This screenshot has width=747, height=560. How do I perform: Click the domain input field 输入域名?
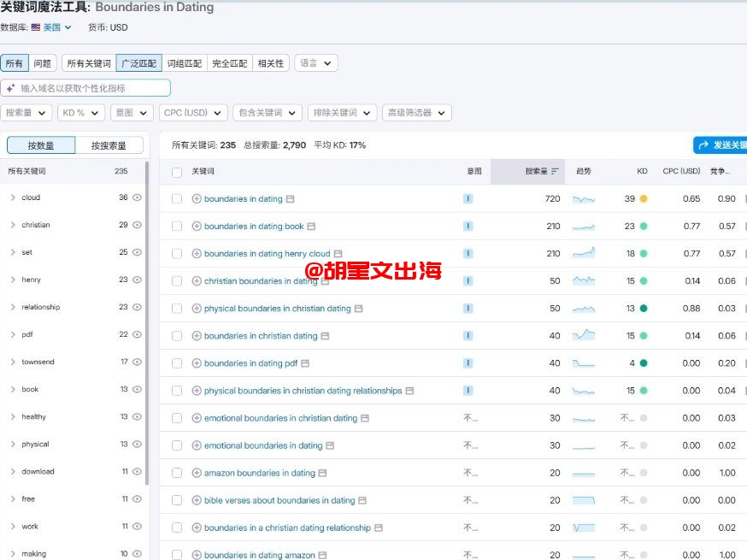coord(85,88)
